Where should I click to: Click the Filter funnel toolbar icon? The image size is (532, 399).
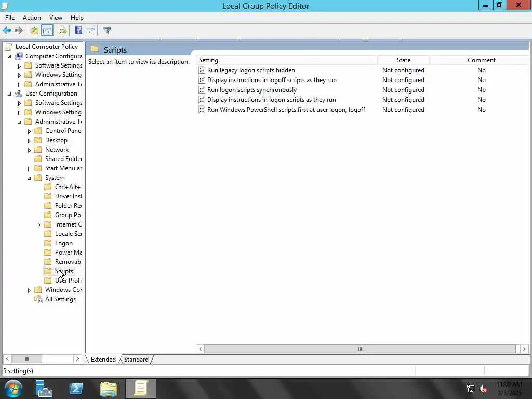click(x=107, y=31)
